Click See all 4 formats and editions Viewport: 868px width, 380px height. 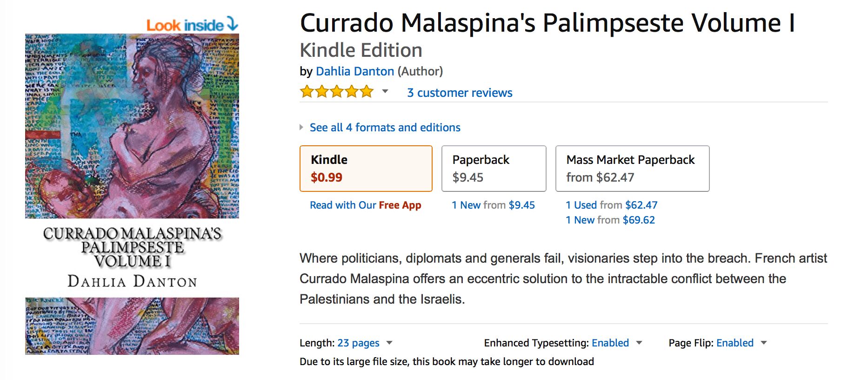385,128
